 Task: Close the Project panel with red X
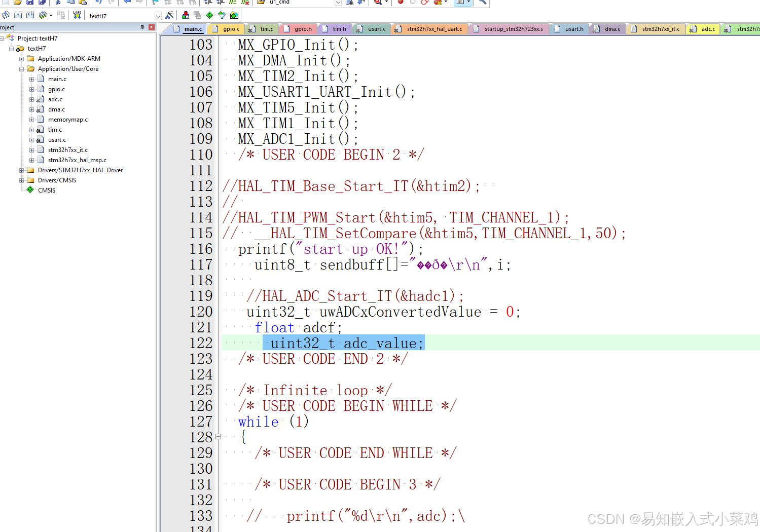click(151, 27)
